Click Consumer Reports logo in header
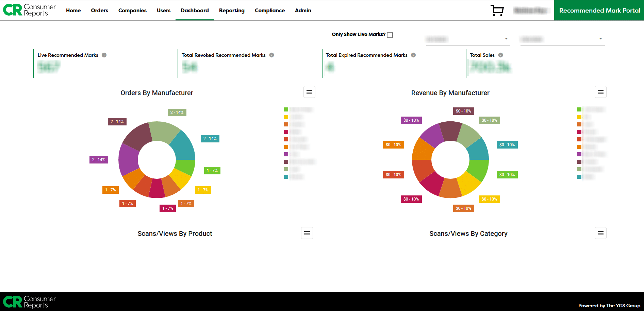 tap(30, 10)
